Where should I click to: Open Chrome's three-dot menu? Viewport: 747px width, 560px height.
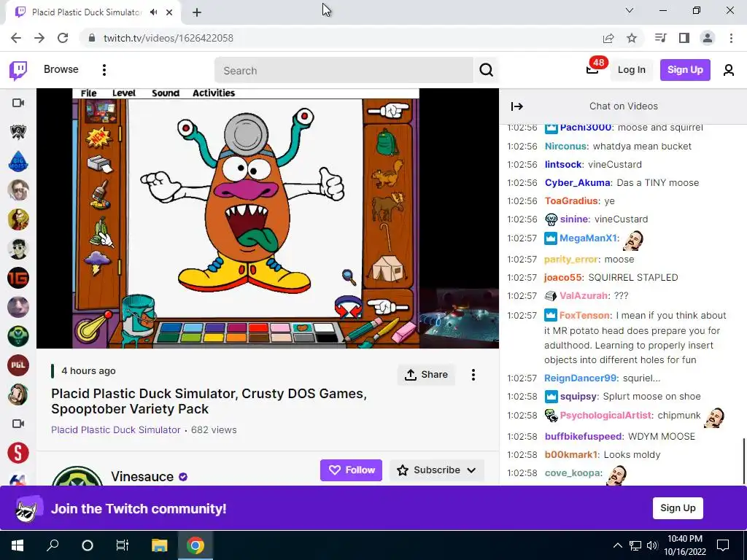coord(731,38)
